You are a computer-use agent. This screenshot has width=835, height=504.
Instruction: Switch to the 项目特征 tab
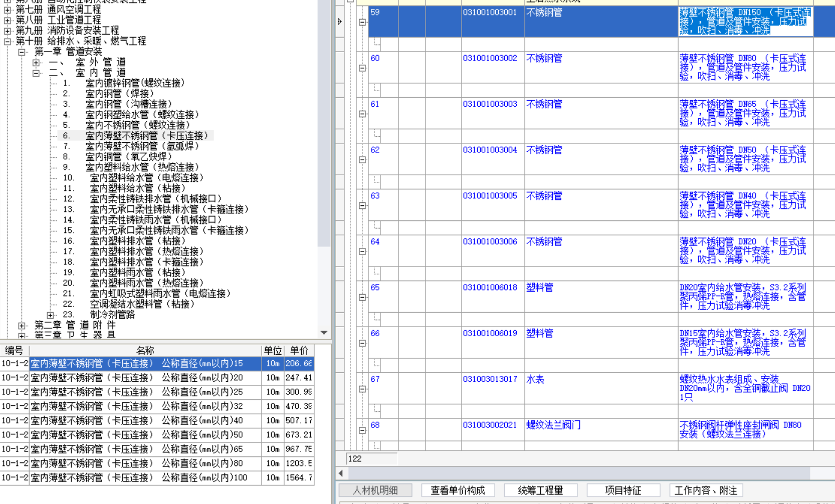click(623, 490)
